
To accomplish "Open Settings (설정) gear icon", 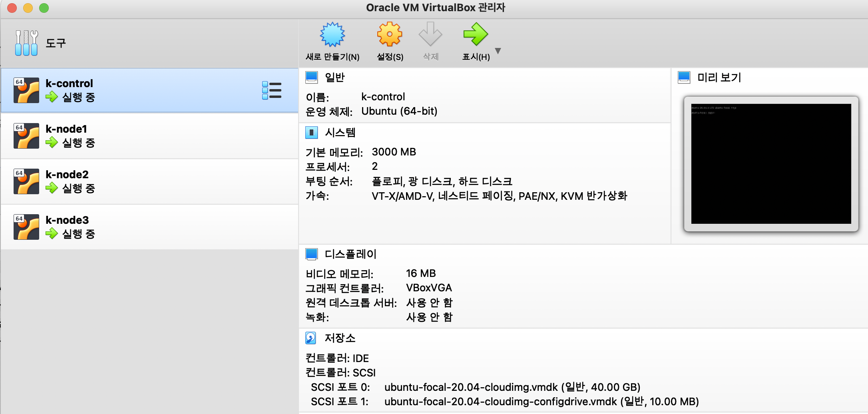I will coord(390,34).
